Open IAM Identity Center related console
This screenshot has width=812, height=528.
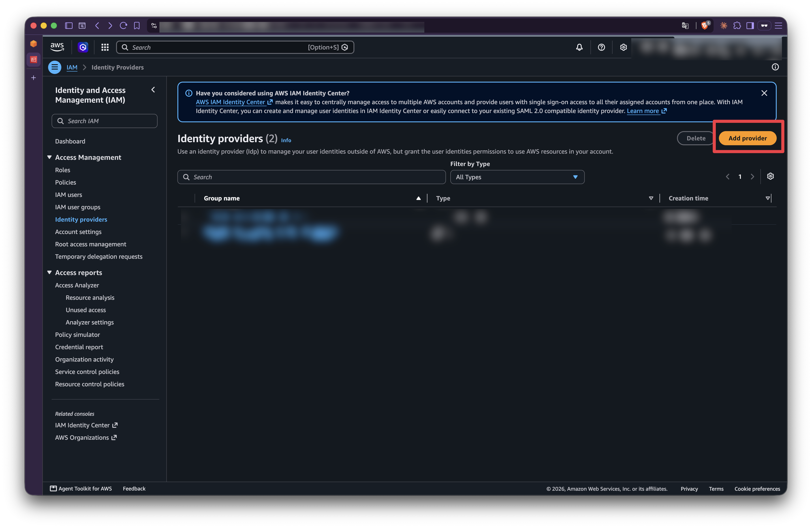(86, 425)
